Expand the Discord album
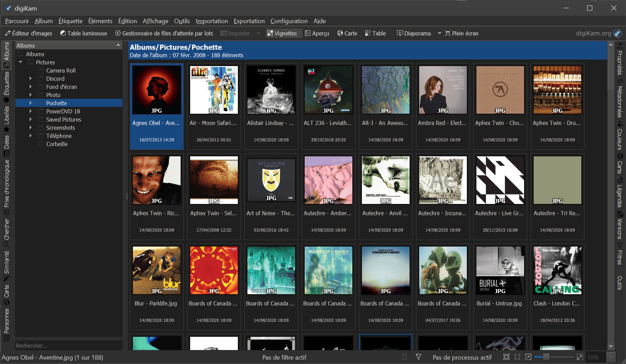 pyautogui.click(x=31, y=78)
